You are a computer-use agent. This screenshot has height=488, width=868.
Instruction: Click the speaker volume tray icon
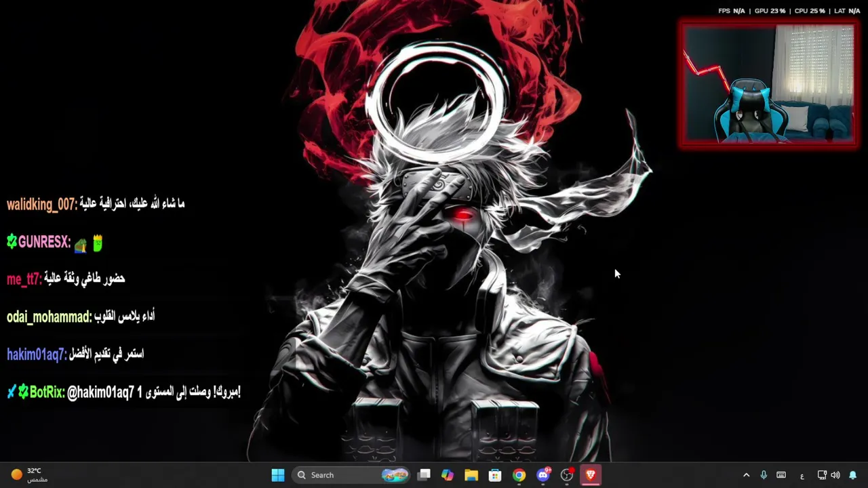(835, 475)
